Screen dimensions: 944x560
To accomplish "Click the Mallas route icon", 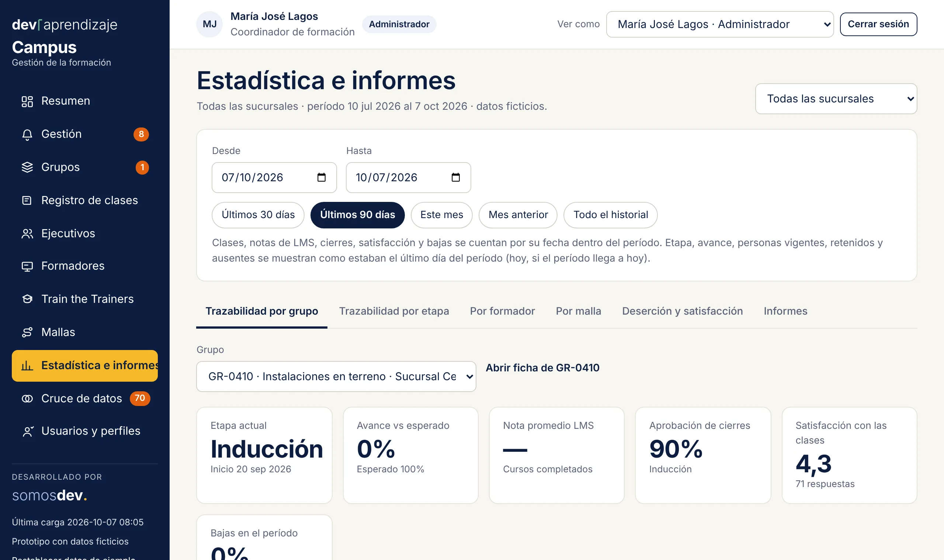I will [x=27, y=332].
